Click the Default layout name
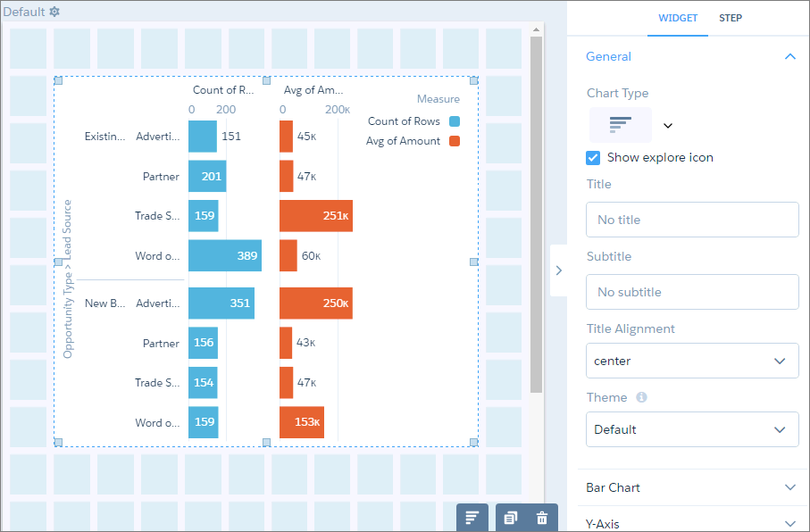Viewport: 810px width, 532px height. (x=24, y=12)
